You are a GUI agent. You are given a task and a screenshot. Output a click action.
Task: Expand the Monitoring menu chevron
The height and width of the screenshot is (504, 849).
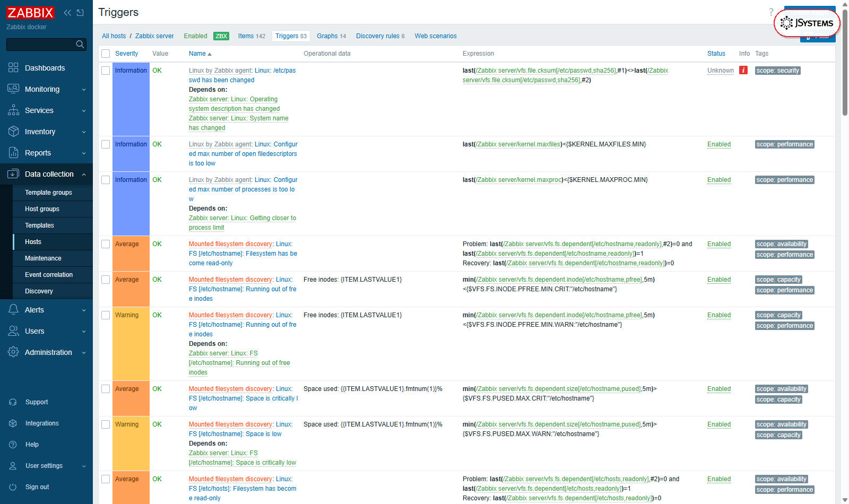click(84, 90)
